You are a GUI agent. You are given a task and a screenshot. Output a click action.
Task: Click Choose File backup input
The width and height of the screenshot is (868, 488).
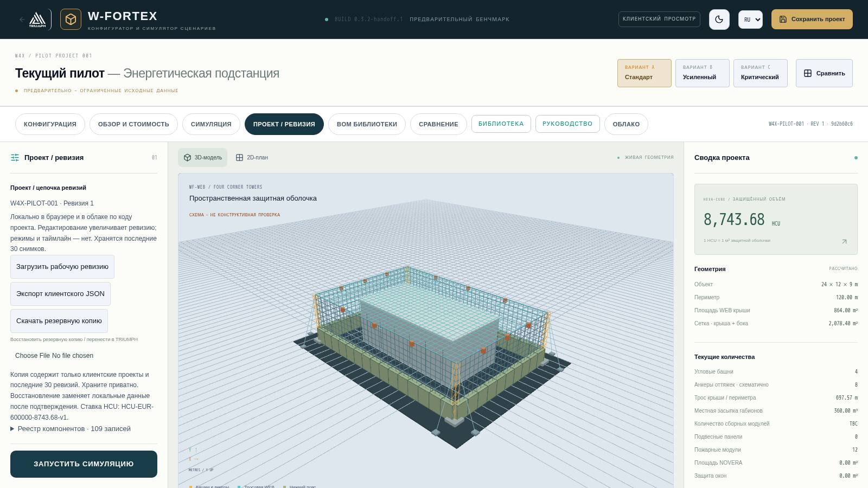click(54, 356)
